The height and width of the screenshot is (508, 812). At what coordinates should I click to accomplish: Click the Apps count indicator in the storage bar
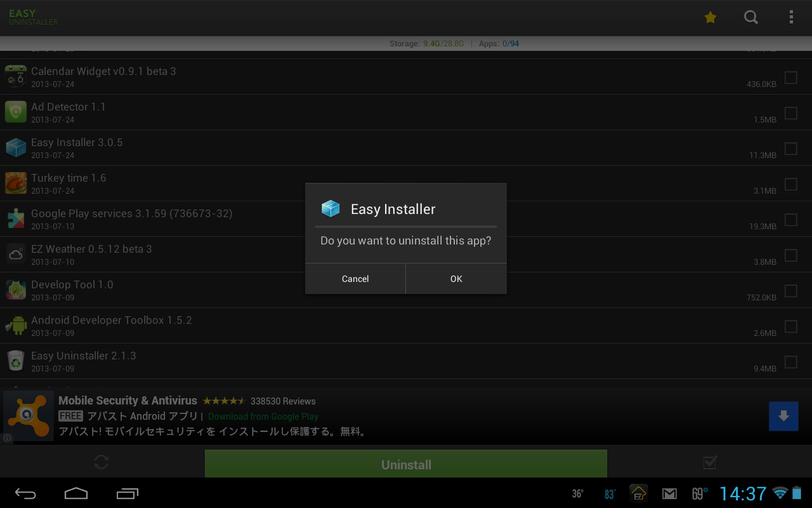[x=499, y=43]
